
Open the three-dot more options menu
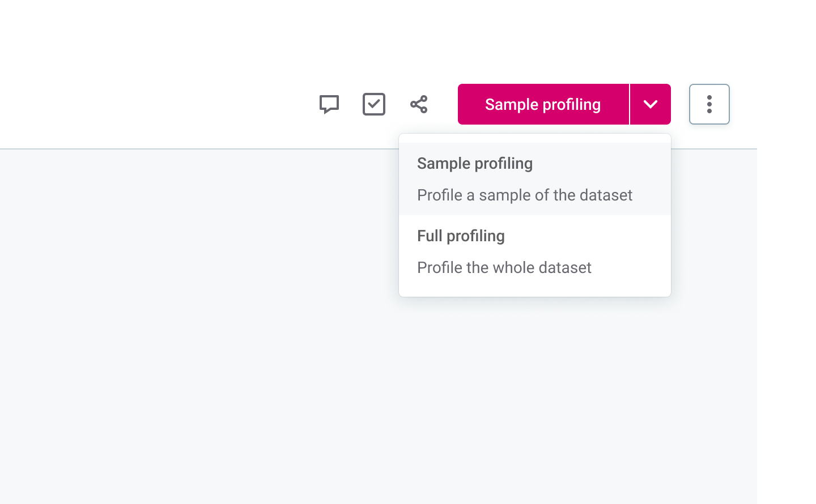point(709,104)
